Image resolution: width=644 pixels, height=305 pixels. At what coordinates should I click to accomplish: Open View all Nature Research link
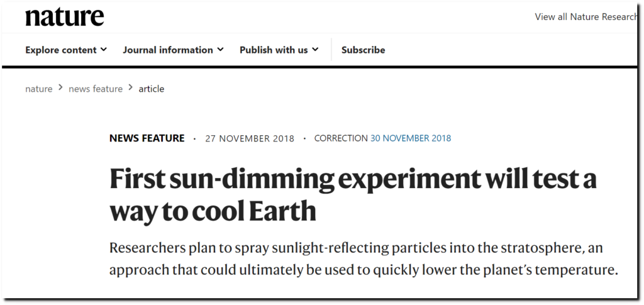pos(586,17)
